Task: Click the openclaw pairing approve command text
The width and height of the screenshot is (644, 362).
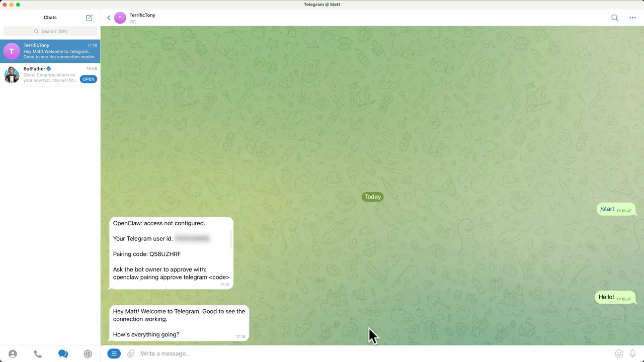Action: [x=171, y=277]
